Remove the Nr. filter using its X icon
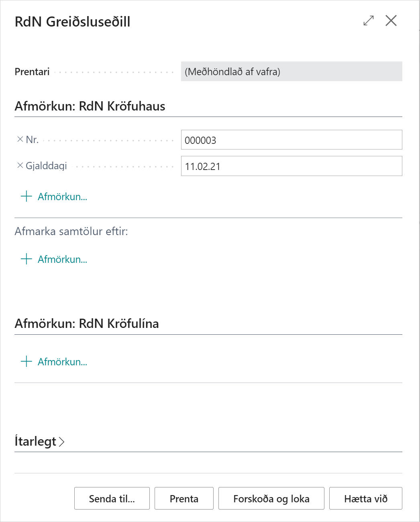Image resolution: width=420 pixels, height=522 pixels. (19, 139)
